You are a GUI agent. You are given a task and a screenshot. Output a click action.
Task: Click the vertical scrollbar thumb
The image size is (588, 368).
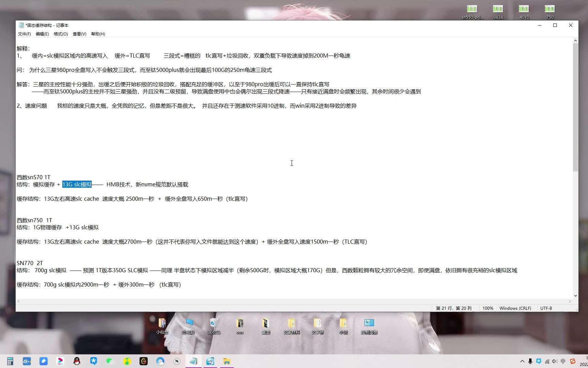[x=575, y=107]
